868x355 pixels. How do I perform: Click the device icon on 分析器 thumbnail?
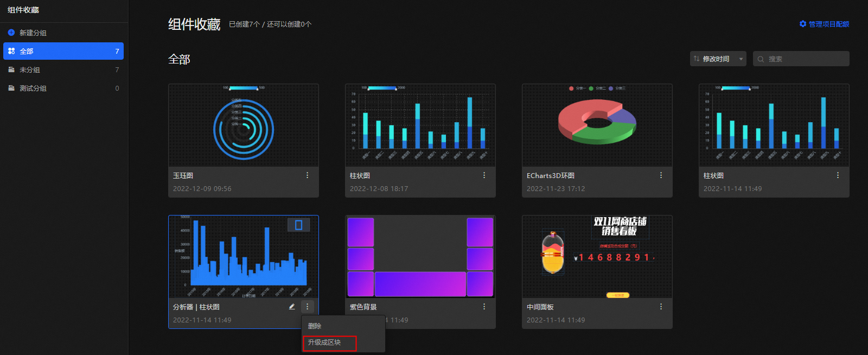tap(298, 225)
